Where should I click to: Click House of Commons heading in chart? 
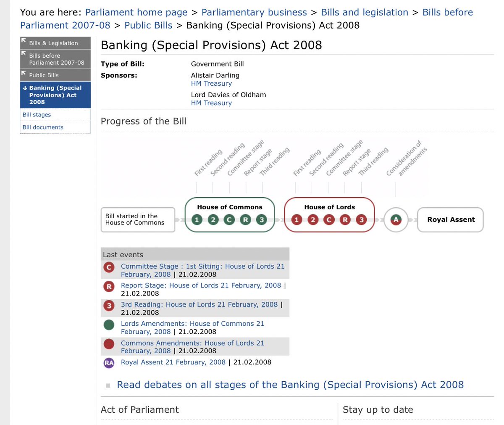click(x=230, y=207)
